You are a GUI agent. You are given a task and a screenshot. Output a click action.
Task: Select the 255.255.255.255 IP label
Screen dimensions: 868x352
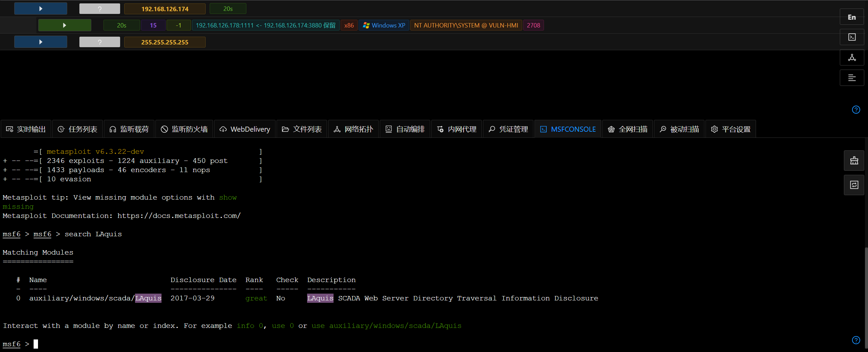pos(165,42)
